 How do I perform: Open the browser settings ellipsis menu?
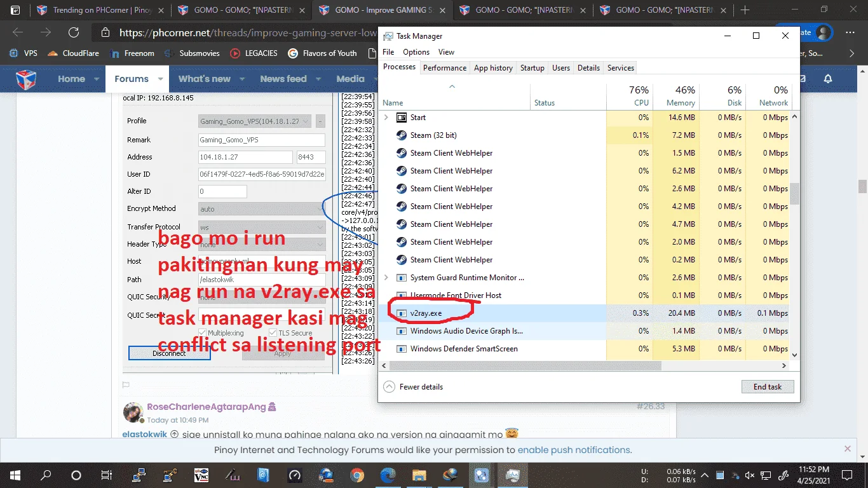[x=850, y=32]
